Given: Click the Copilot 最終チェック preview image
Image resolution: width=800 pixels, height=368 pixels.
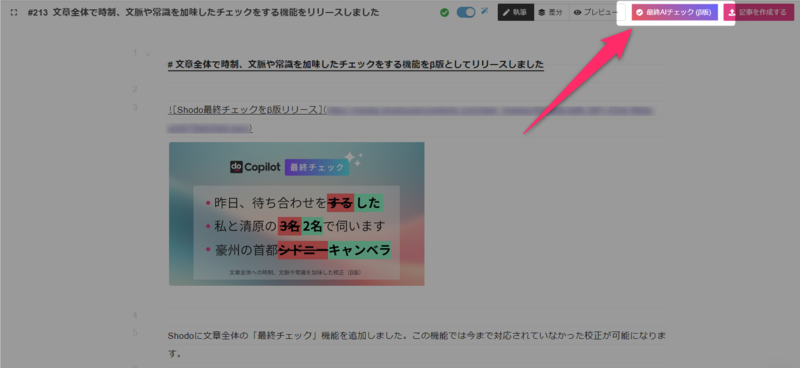Looking at the screenshot, I should (296, 214).
